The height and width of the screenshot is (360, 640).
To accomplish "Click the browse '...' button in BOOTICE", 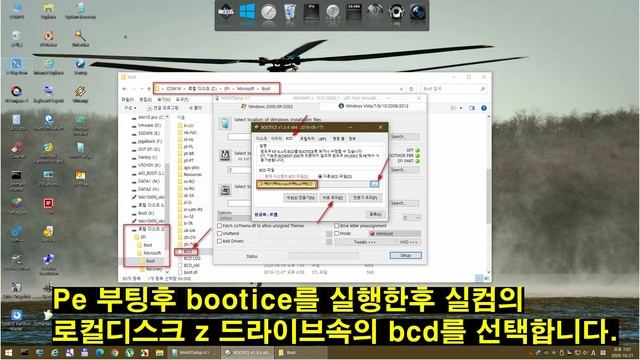I will coord(375,184).
